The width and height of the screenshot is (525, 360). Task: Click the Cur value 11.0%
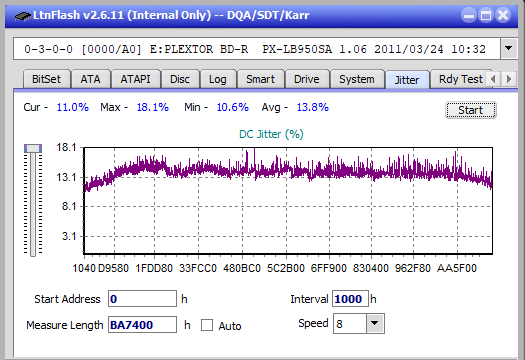coord(73,107)
